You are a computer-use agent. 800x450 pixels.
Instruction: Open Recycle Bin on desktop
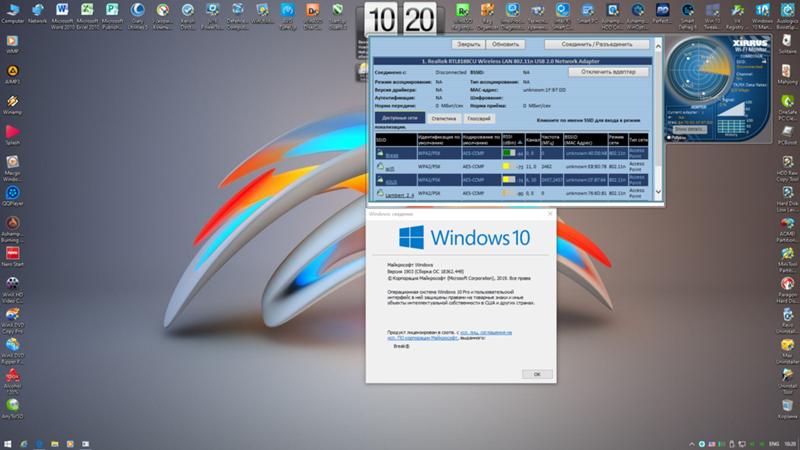[787, 409]
